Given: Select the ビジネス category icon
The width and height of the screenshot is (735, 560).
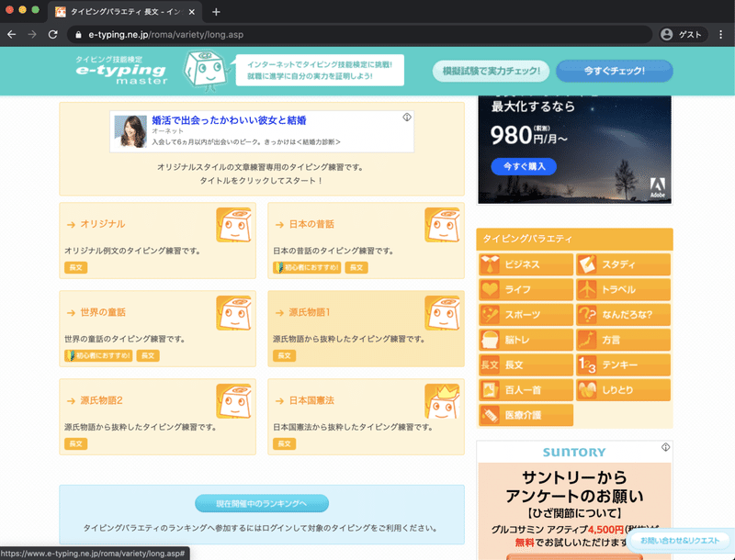Looking at the screenshot, I should [x=489, y=265].
